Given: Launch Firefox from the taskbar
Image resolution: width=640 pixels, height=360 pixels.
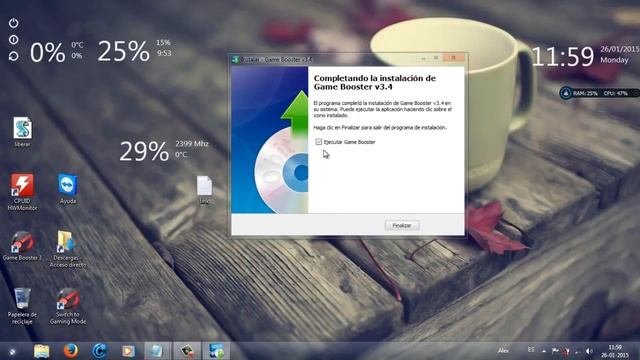Looking at the screenshot, I should [71, 351].
